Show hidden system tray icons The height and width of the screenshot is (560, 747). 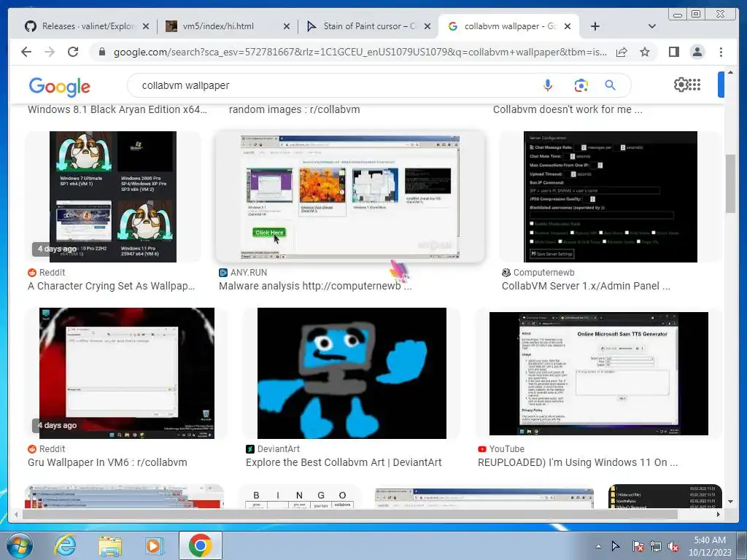(x=598, y=546)
